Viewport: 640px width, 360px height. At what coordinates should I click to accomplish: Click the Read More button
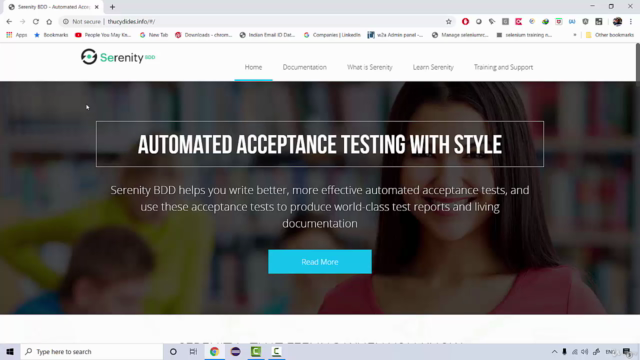320,262
